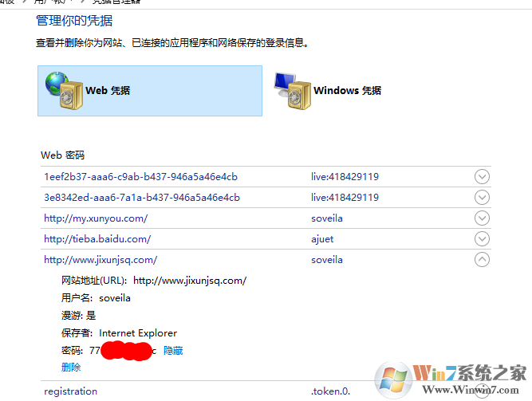Click soveila username in my.xunyou.com row
This screenshot has width=532, height=401.
point(327,218)
